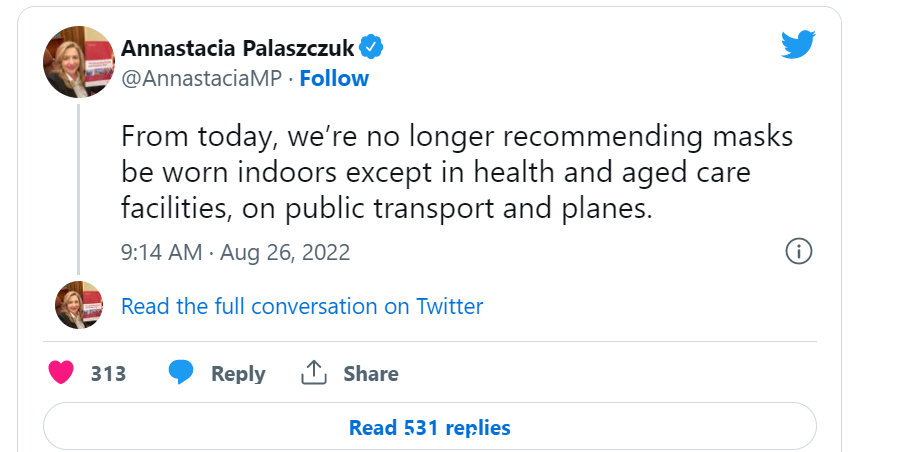Open the tweet info icon
Viewport: 907px width, 452px height.
point(799,251)
